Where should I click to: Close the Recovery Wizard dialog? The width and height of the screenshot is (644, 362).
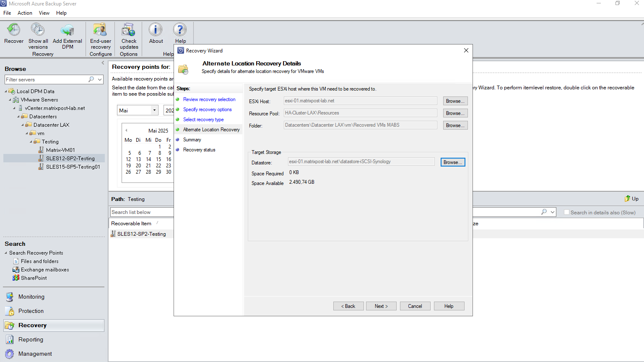click(x=466, y=50)
